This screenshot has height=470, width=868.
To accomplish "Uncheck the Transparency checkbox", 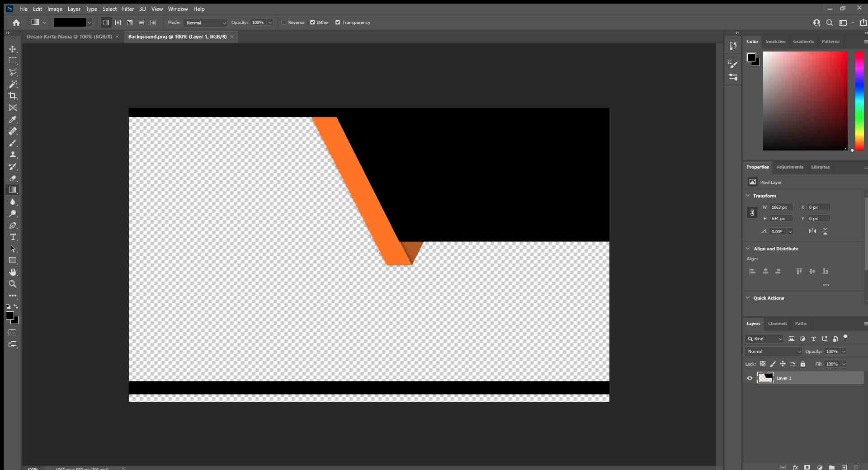I will click(x=338, y=23).
